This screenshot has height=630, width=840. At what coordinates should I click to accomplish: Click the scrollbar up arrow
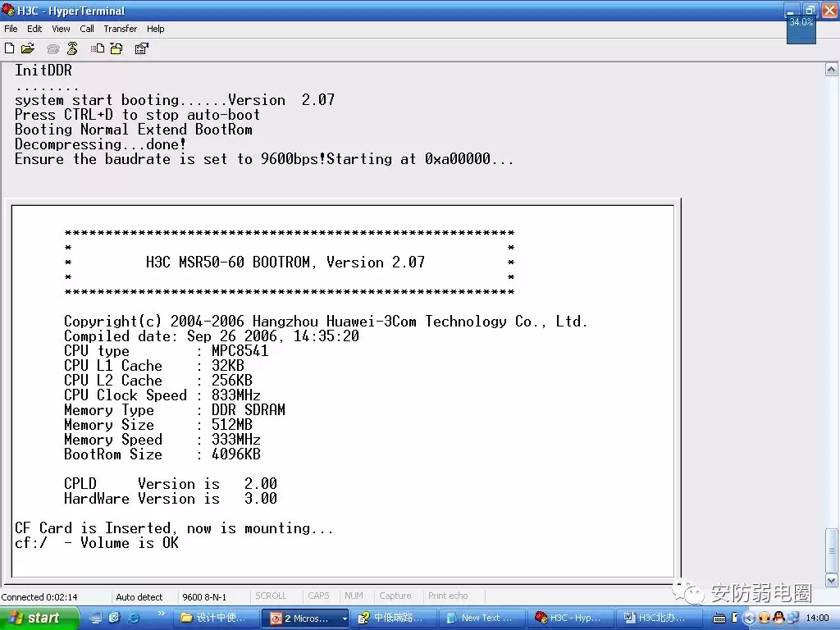point(832,71)
